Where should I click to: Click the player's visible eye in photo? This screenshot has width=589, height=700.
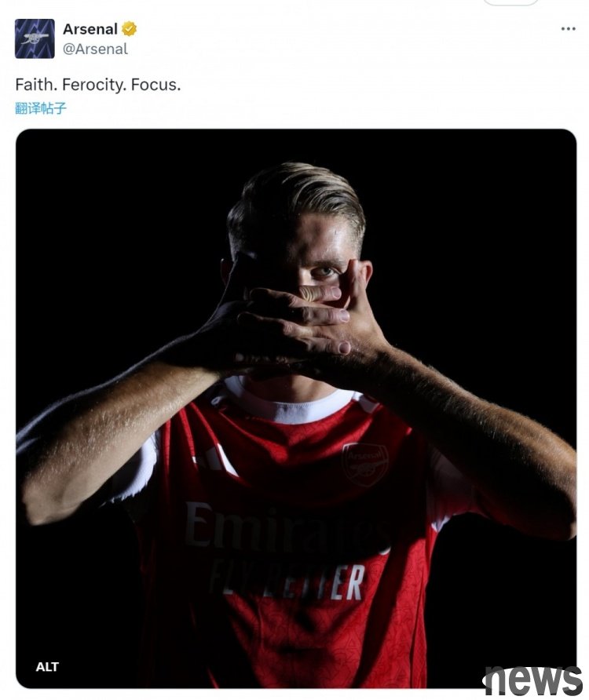tap(323, 272)
